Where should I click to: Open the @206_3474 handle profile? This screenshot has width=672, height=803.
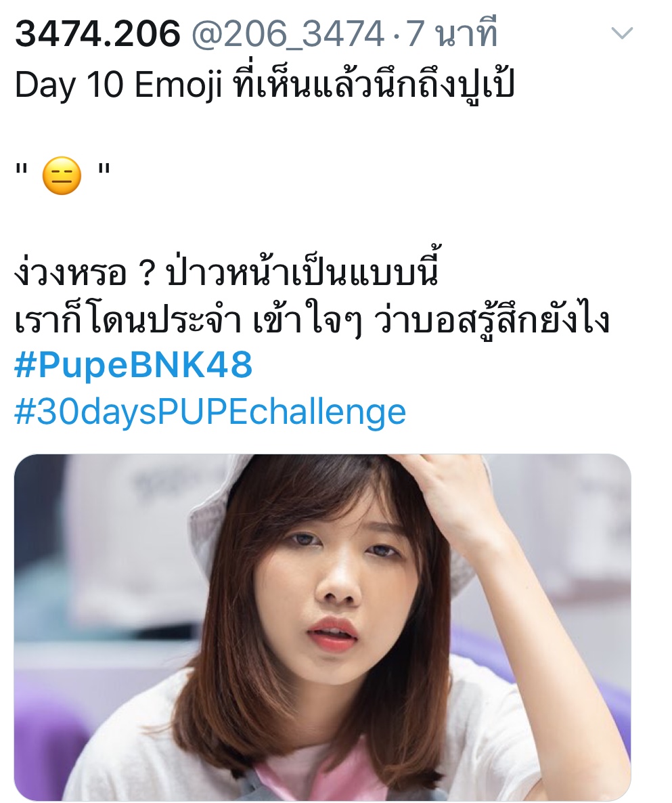(x=288, y=35)
